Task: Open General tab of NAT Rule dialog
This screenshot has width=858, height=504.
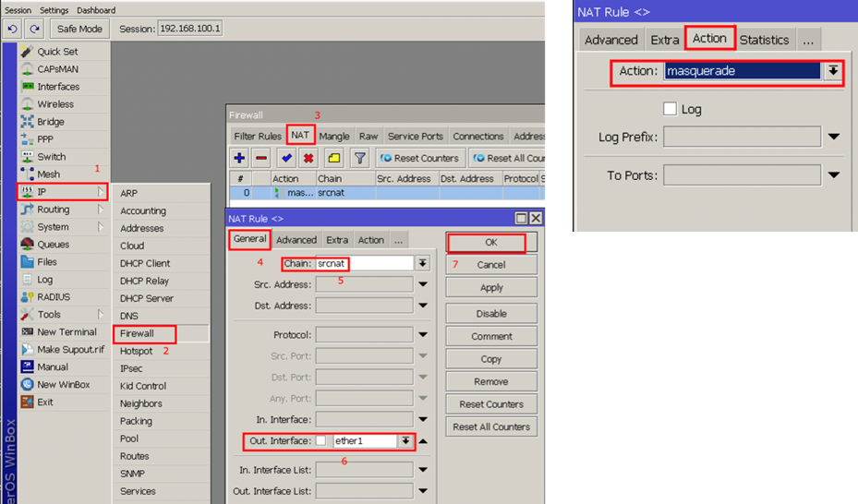Action: click(x=249, y=239)
